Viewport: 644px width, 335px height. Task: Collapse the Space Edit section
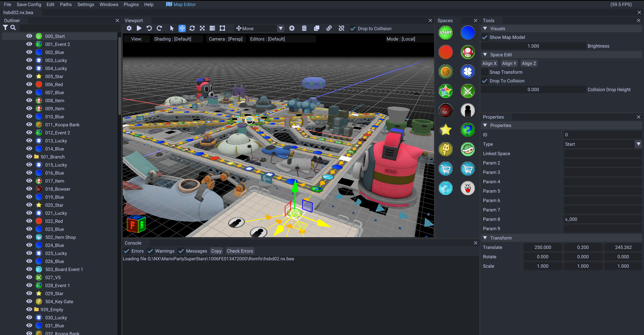click(485, 55)
